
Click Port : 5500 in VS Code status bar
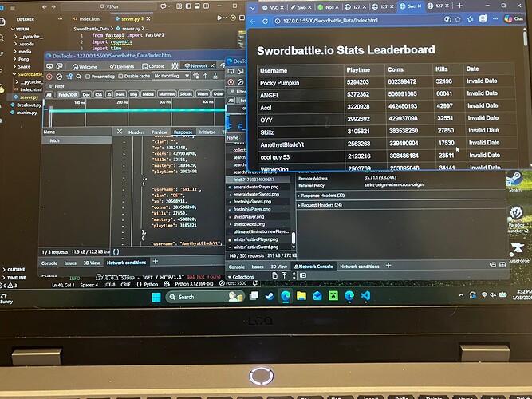pyautogui.click(x=233, y=283)
